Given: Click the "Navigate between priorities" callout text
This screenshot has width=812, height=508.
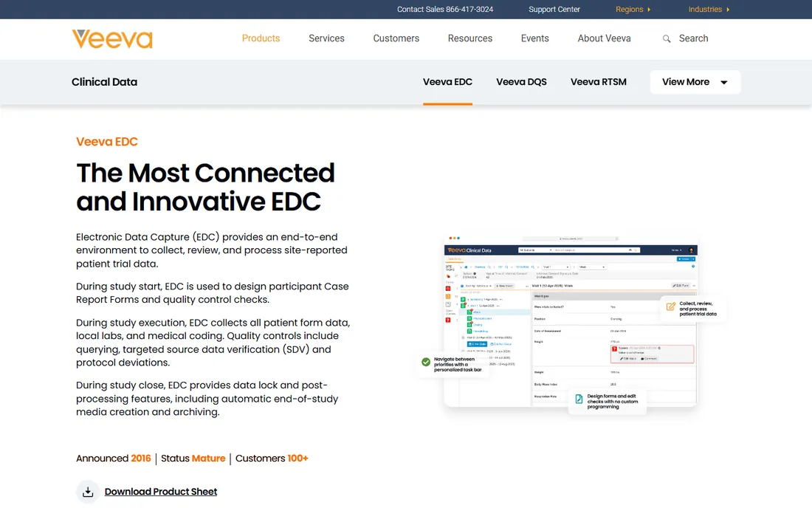Looking at the screenshot, I should click(x=457, y=364).
